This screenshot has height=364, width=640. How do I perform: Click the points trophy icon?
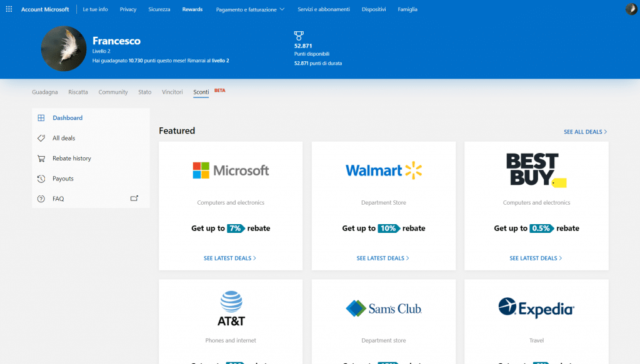coord(299,36)
